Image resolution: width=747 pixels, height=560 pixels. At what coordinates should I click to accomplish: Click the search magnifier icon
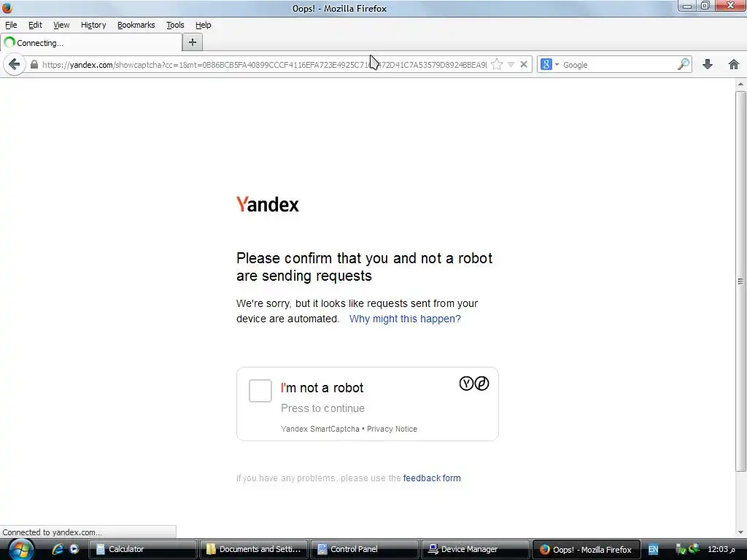click(683, 64)
